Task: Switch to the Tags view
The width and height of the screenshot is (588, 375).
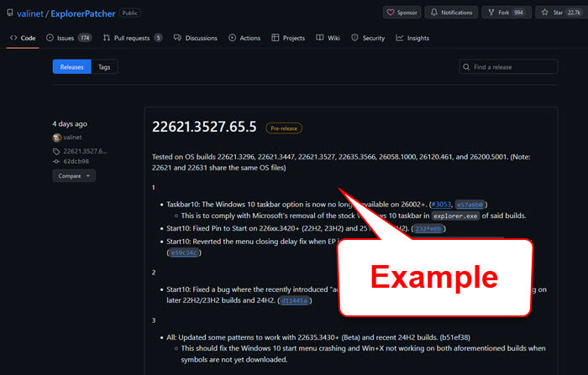Action: point(104,66)
